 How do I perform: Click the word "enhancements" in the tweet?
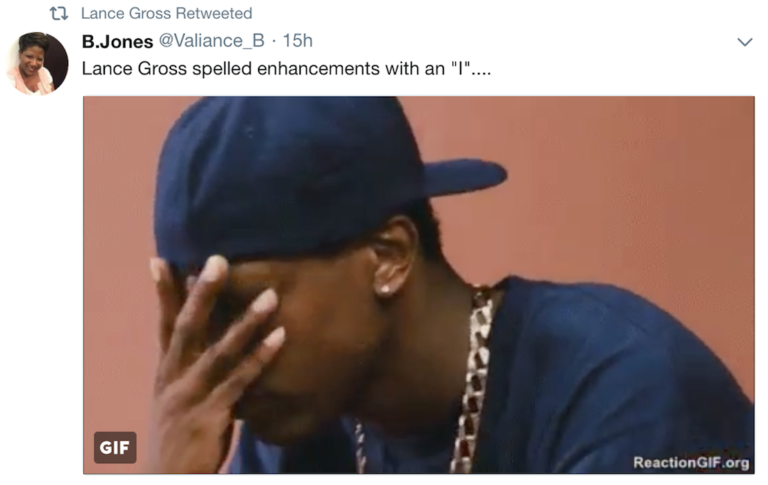tap(318, 69)
